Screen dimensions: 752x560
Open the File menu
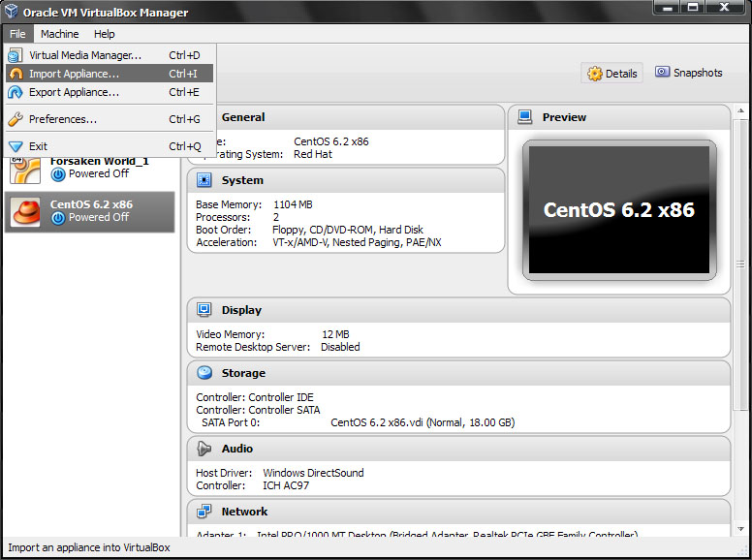click(x=17, y=34)
